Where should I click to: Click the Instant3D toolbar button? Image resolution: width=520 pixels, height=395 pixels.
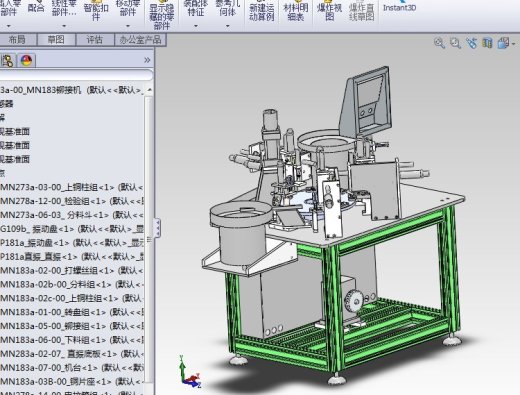(x=399, y=7)
